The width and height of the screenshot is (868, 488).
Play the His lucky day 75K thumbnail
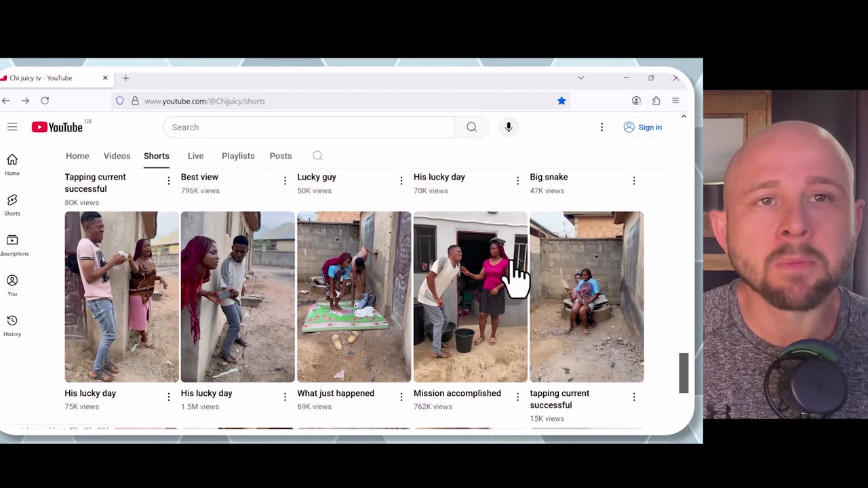tap(121, 297)
